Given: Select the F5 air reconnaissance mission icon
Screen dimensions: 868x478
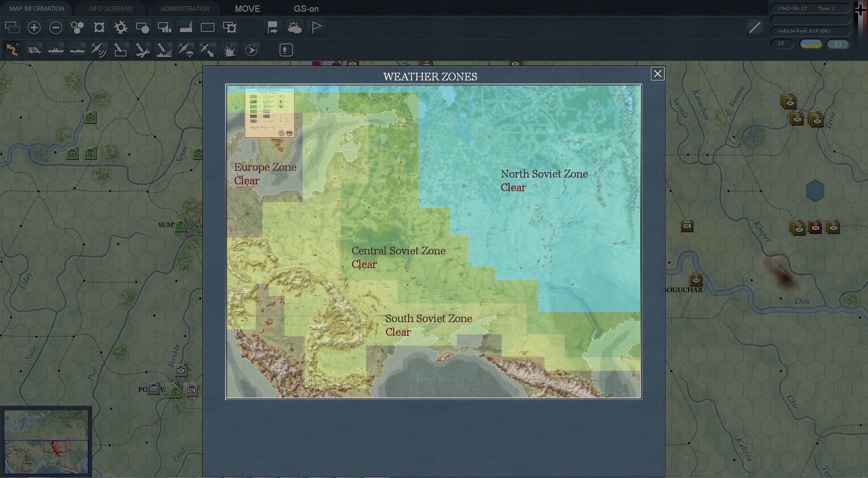Looking at the screenshot, I should click(x=98, y=50).
